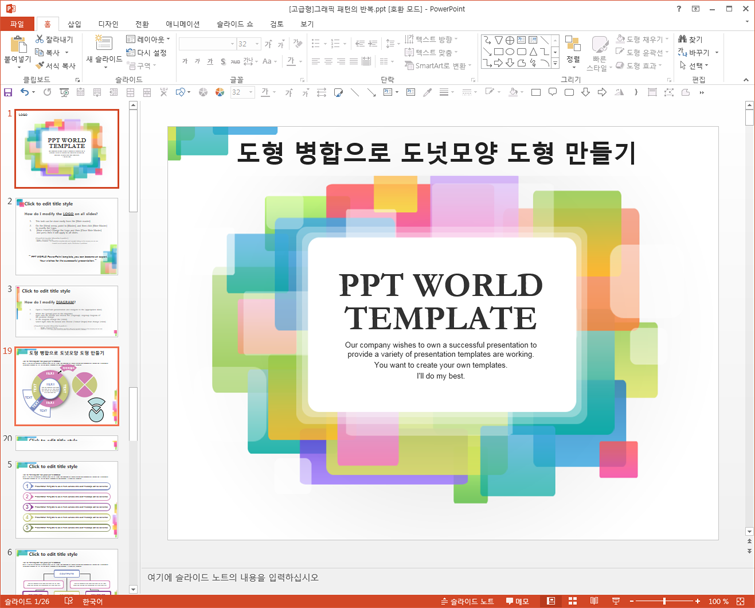The height and width of the screenshot is (608, 755).
Task: Select slide 2 thumbnail in the panel
Action: tap(67, 236)
